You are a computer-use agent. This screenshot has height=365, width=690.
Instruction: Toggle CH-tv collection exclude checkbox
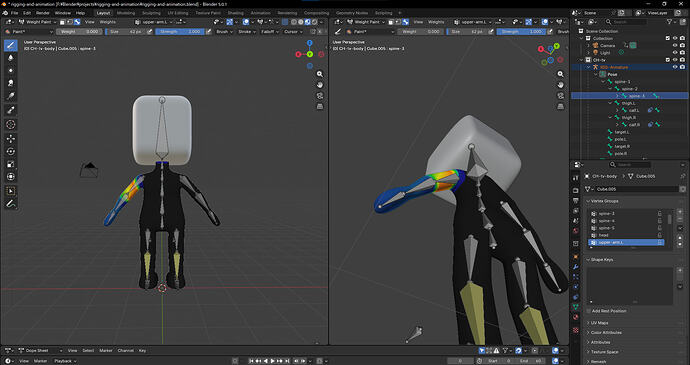(668, 60)
